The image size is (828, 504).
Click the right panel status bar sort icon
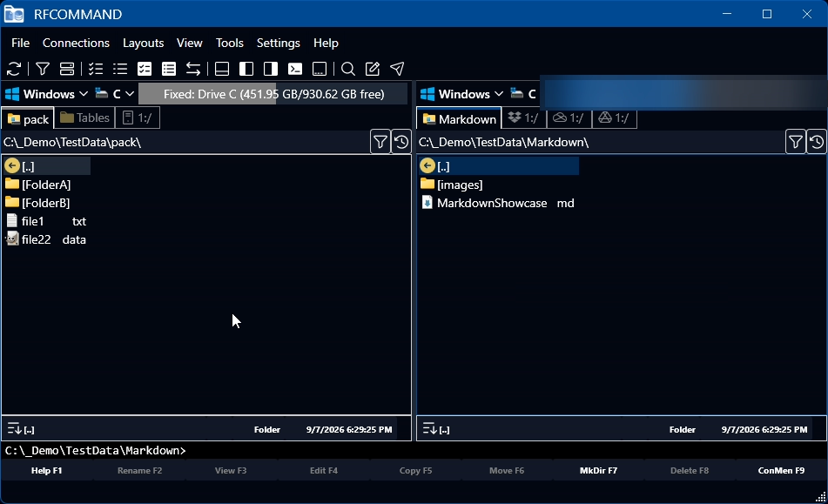tap(430, 428)
